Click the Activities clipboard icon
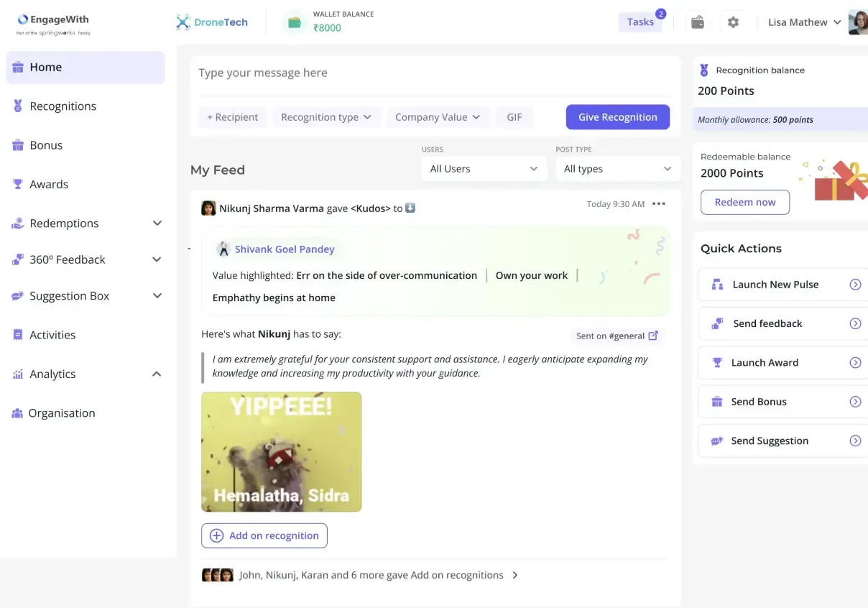Screen dimensions: 868x608 click(x=18, y=335)
